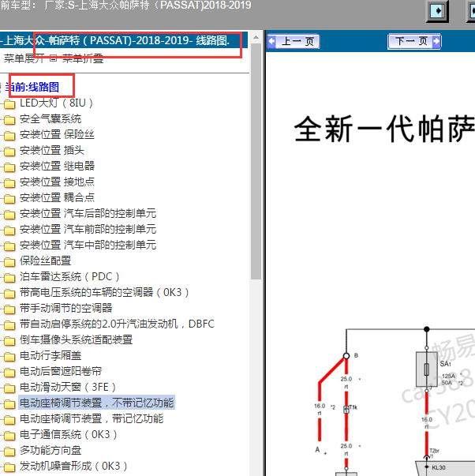Select tree item 发动机噪音形成（0K3）
475x476 pixels.
pyautogui.click(x=73, y=466)
